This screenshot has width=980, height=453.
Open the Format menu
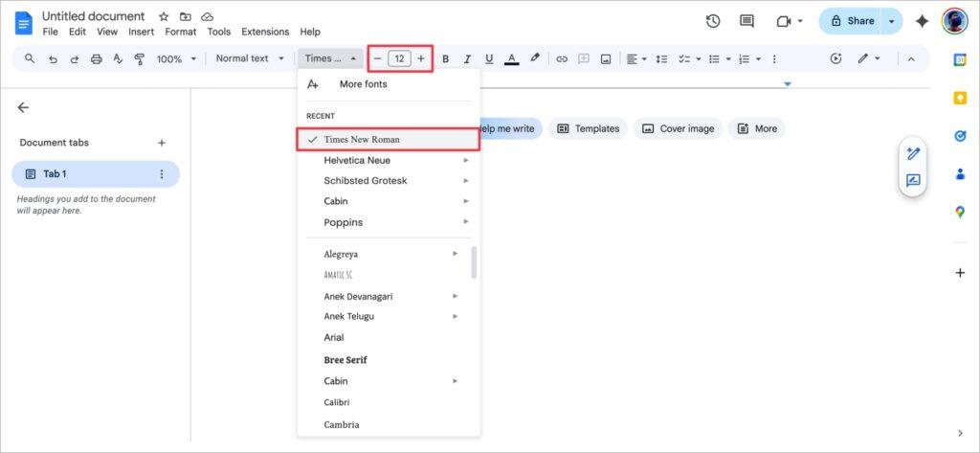click(x=181, y=32)
